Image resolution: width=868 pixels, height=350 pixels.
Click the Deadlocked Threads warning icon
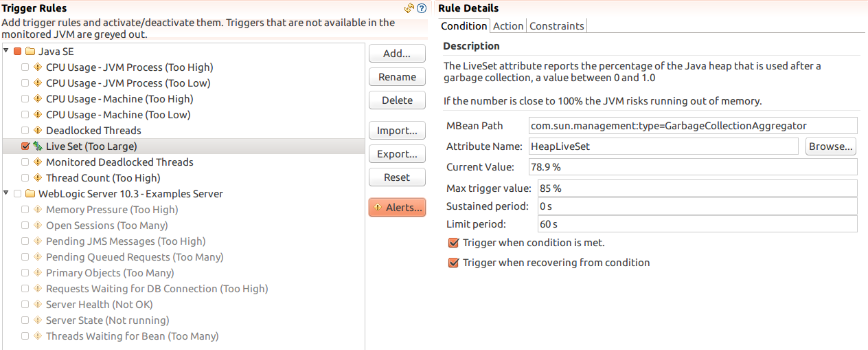(38, 131)
